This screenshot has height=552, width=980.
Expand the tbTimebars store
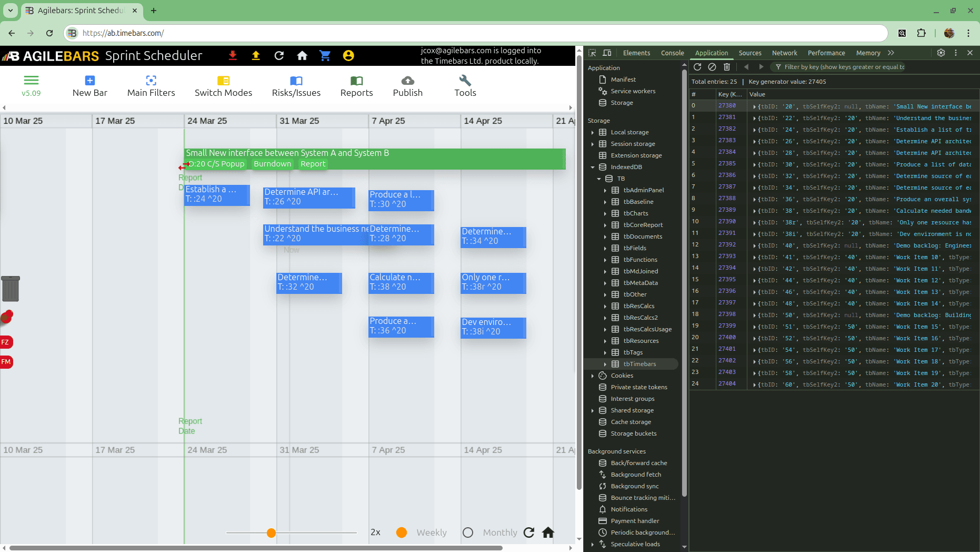pyautogui.click(x=605, y=364)
